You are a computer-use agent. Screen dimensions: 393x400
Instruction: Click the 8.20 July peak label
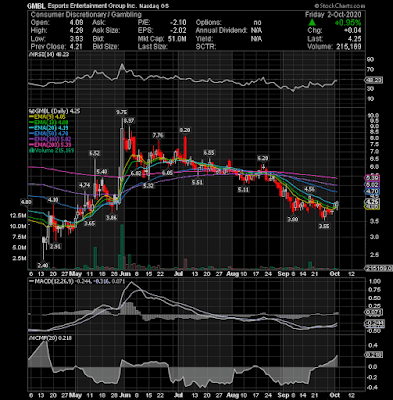tap(185, 130)
